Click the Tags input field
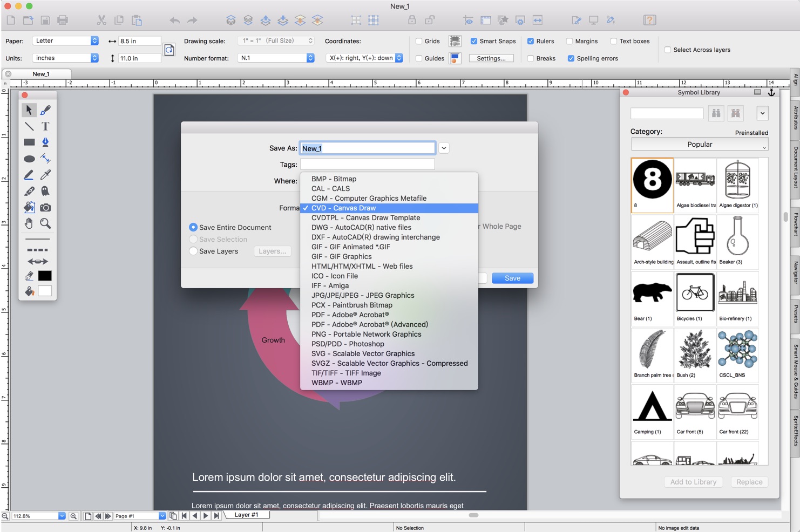 [367, 164]
